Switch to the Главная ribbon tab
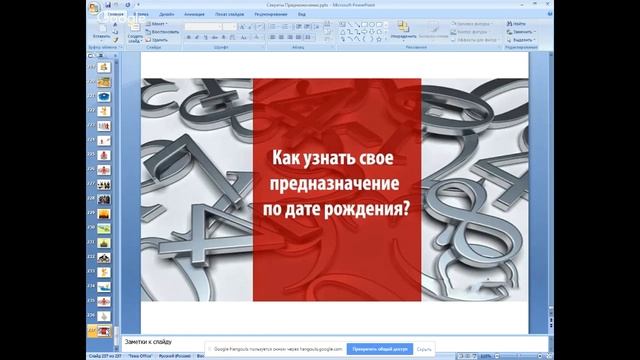The image size is (640, 360). 116,14
